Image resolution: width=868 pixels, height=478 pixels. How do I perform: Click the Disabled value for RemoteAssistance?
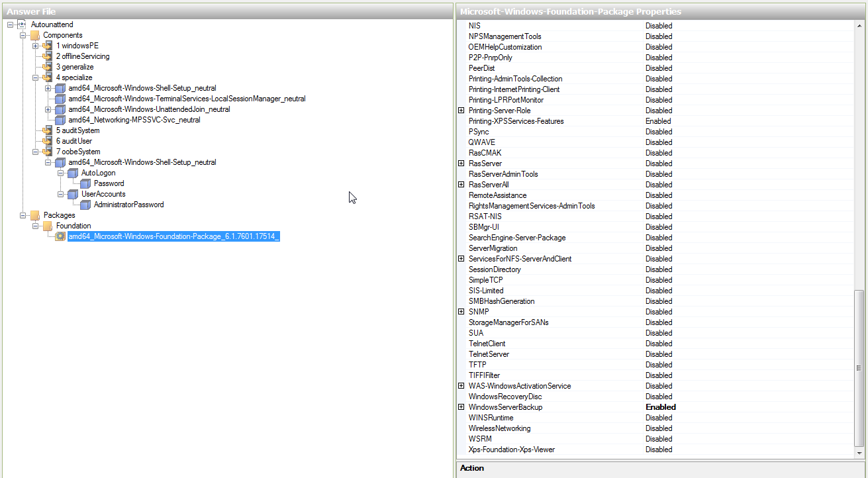click(659, 195)
